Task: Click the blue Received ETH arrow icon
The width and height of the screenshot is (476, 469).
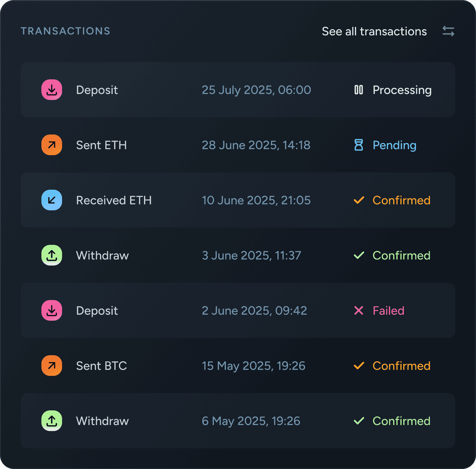Action: [52, 200]
